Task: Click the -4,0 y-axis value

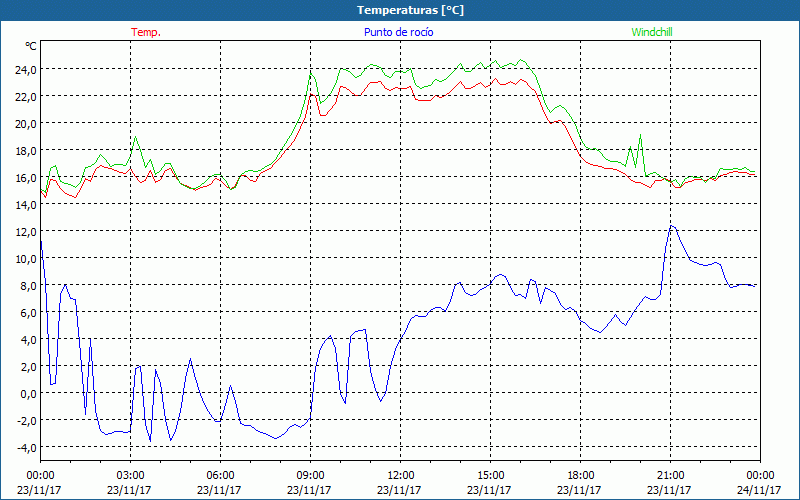Action: tap(26, 448)
